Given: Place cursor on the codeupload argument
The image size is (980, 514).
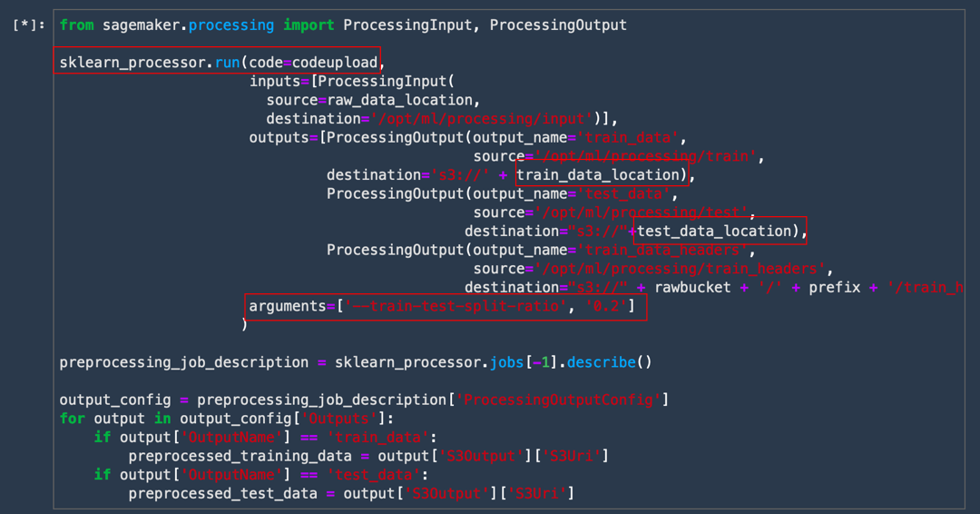Looking at the screenshot, I should (x=334, y=63).
